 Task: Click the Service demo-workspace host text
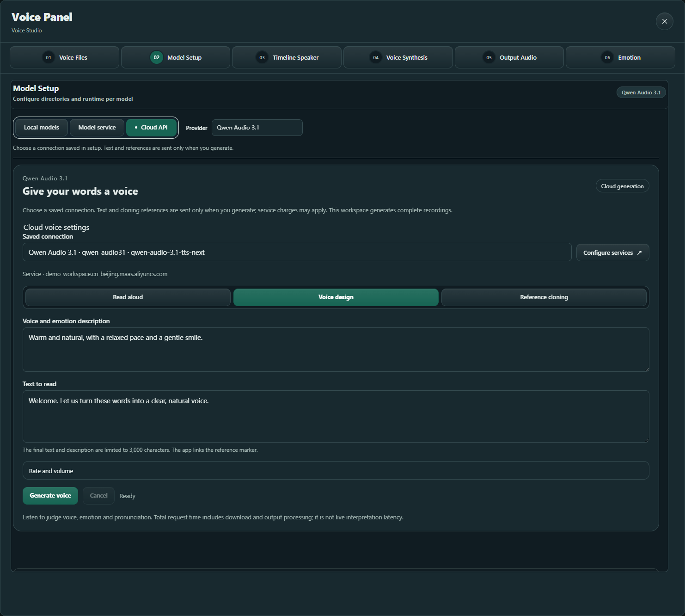tap(95, 274)
